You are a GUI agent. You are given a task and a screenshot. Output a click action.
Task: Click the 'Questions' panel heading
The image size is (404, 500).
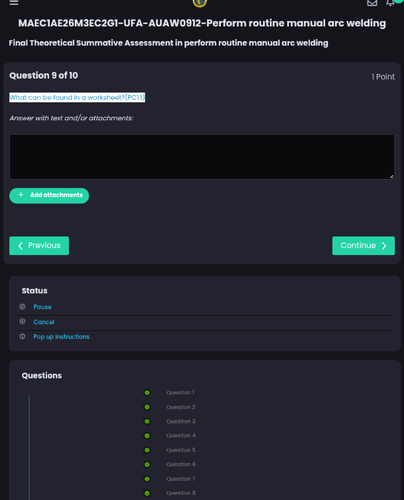click(x=42, y=376)
